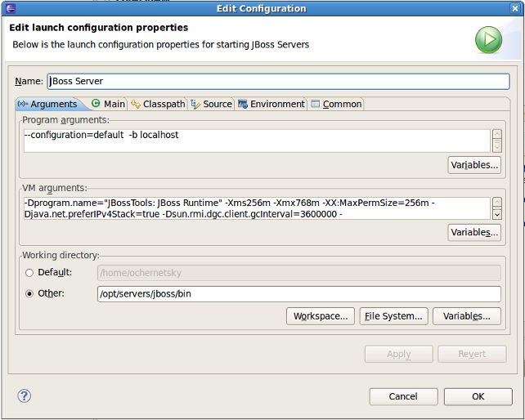Viewport: 525px width, 420px height.
Task: Close the Edit Configuration dialog window
Action: click(516, 9)
